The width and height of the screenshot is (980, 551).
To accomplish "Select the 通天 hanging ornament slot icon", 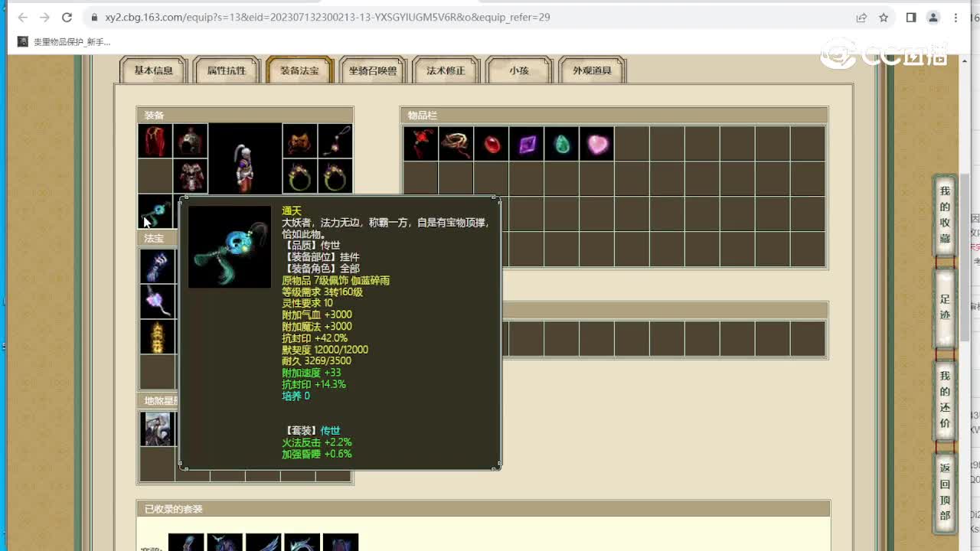I will (155, 211).
